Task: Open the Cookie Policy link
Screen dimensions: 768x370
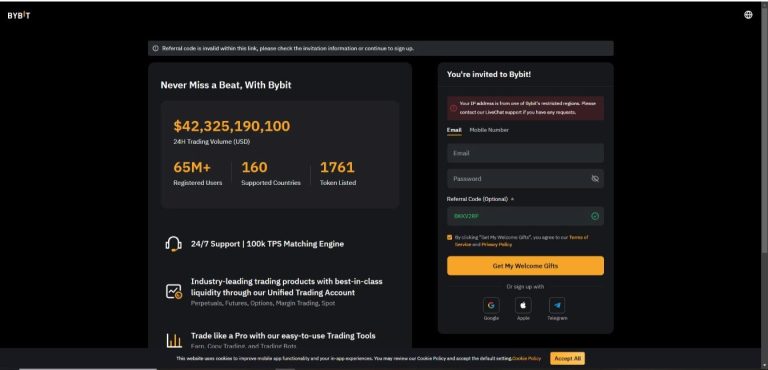Action: [527, 359]
